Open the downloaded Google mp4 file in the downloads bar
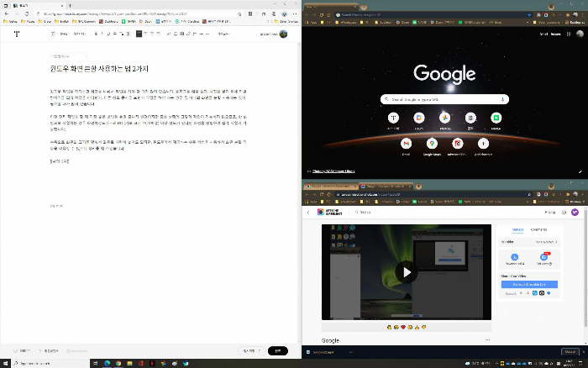The width and height of the screenshot is (588, 368). click(x=324, y=352)
